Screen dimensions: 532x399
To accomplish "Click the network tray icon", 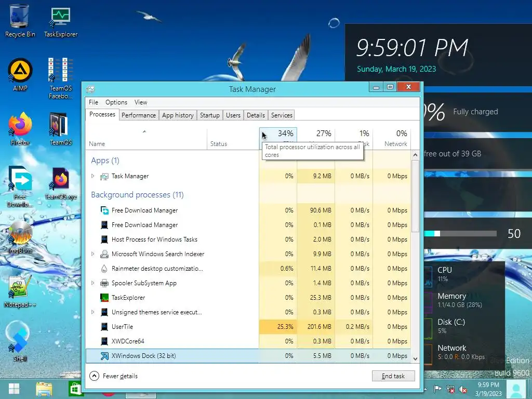I will 450,389.
